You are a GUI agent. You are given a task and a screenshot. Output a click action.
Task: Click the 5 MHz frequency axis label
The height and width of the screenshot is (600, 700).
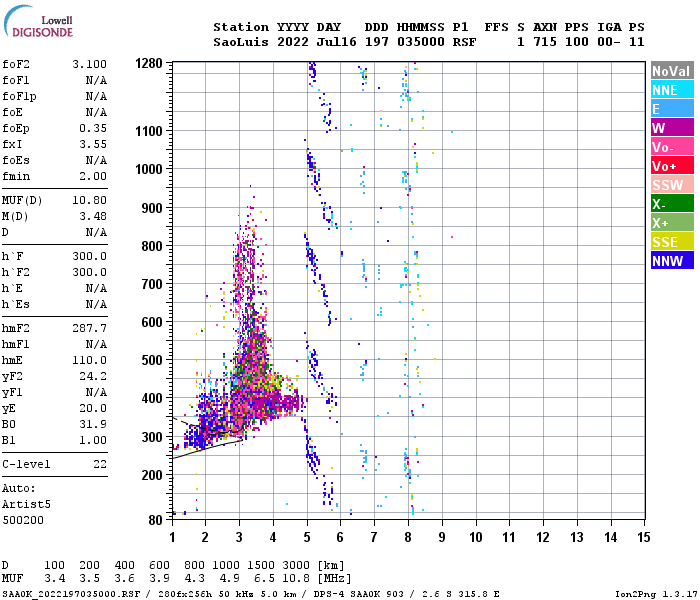307,537
